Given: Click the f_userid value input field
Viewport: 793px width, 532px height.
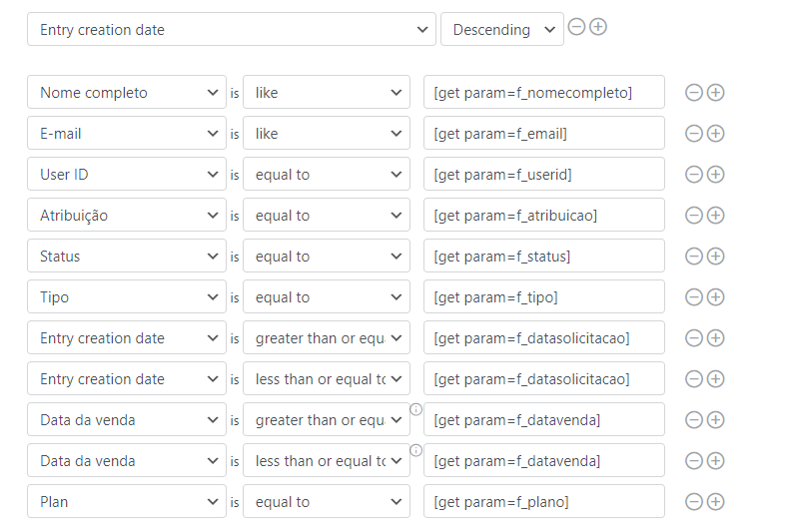Looking at the screenshot, I should (x=543, y=175).
